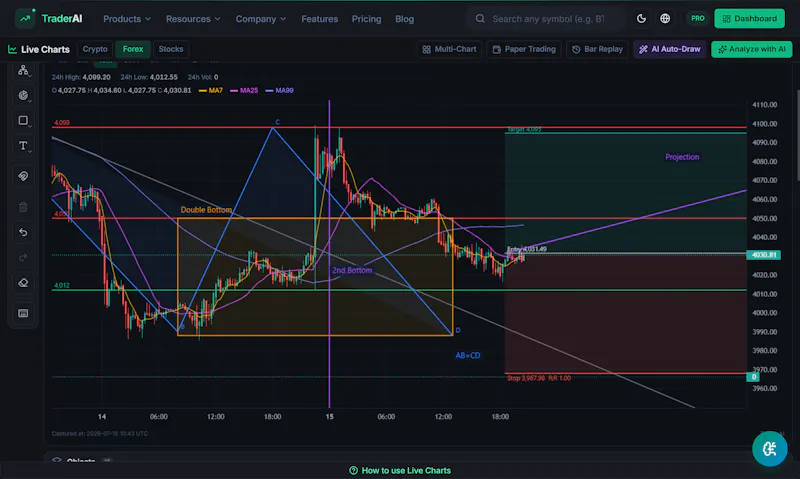Image resolution: width=800 pixels, height=479 pixels.
Task: Expand the Products menu
Action: click(x=127, y=19)
